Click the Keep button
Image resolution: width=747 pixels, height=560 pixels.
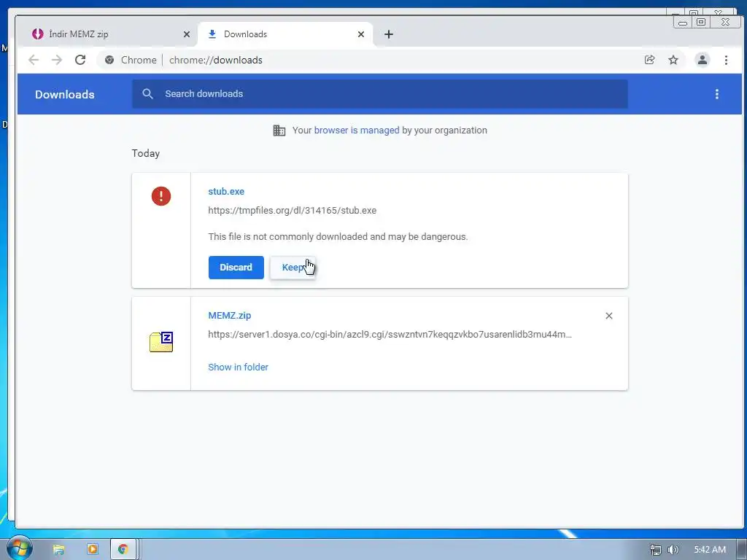[293, 268]
